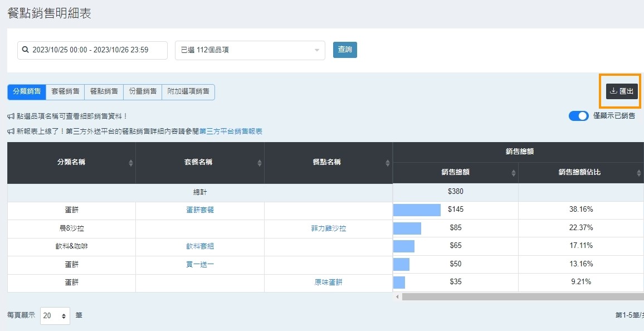Open the 第三方平台銷售報表 link

click(x=231, y=132)
